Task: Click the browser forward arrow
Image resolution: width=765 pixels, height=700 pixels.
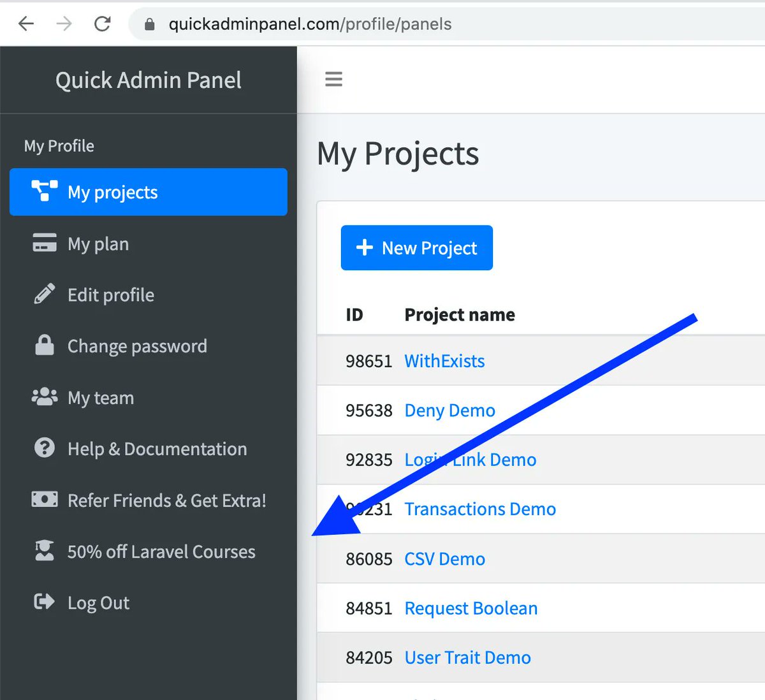Action: pyautogui.click(x=64, y=24)
